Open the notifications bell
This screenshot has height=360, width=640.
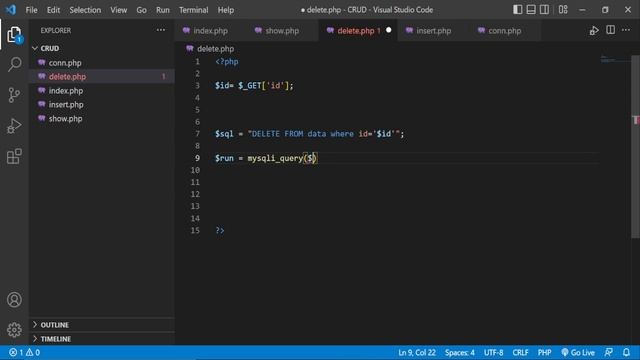[x=626, y=353]
